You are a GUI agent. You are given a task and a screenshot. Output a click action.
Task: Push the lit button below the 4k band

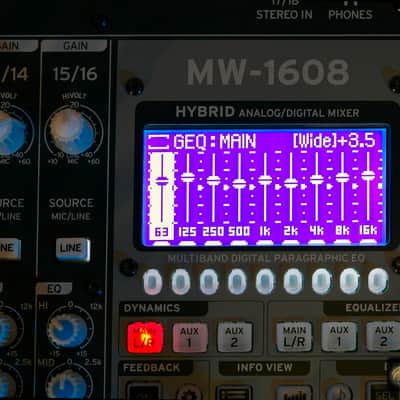(321, 282)
